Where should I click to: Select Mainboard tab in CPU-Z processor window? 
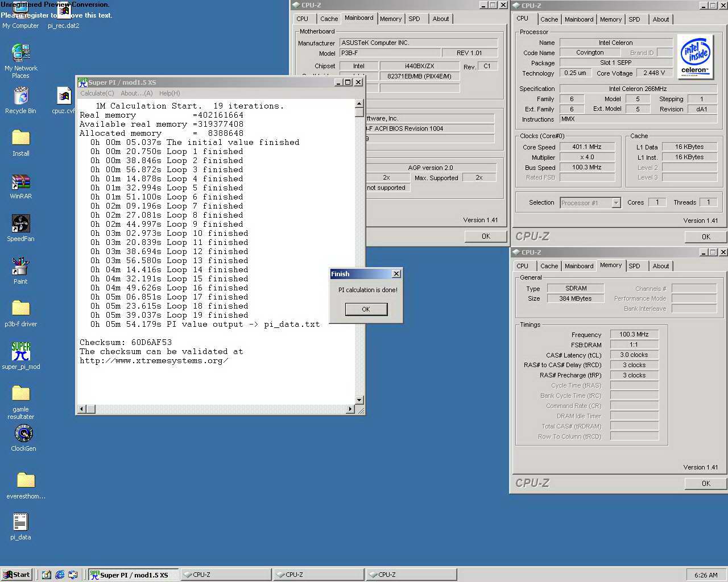tap(579, 19)
